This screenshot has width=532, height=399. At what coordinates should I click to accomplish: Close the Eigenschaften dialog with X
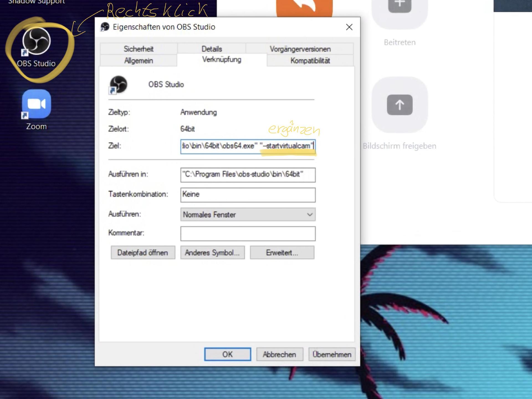(349, 27)
